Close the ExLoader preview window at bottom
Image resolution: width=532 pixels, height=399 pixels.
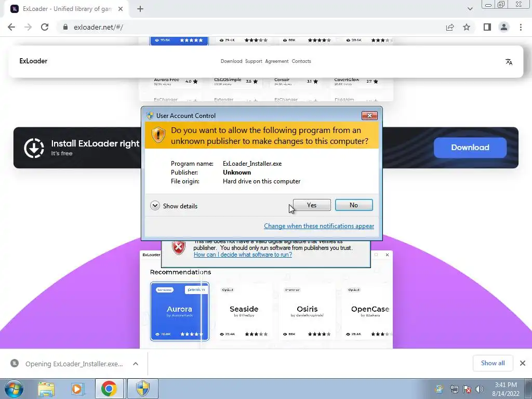[x=387, y=255]
